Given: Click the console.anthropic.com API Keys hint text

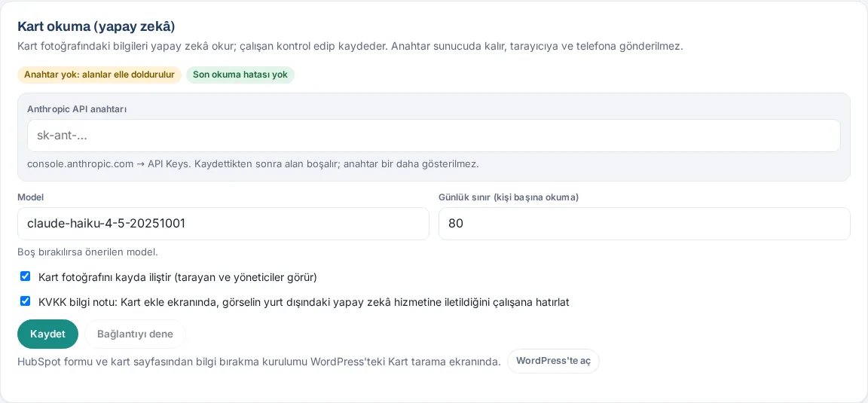Looking at the screenshot, I should (253, 164).
